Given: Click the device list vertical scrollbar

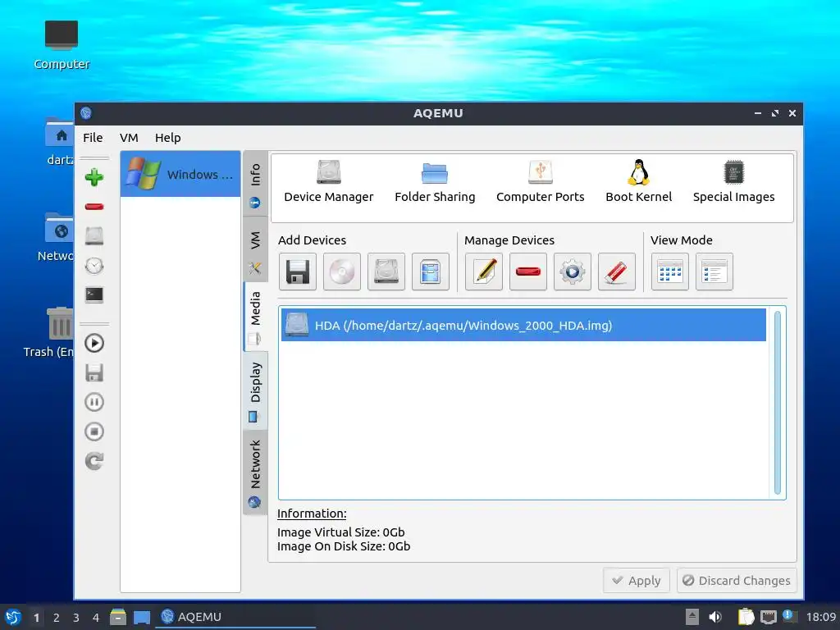Looking at the screenshot, I should coord(778,403).
